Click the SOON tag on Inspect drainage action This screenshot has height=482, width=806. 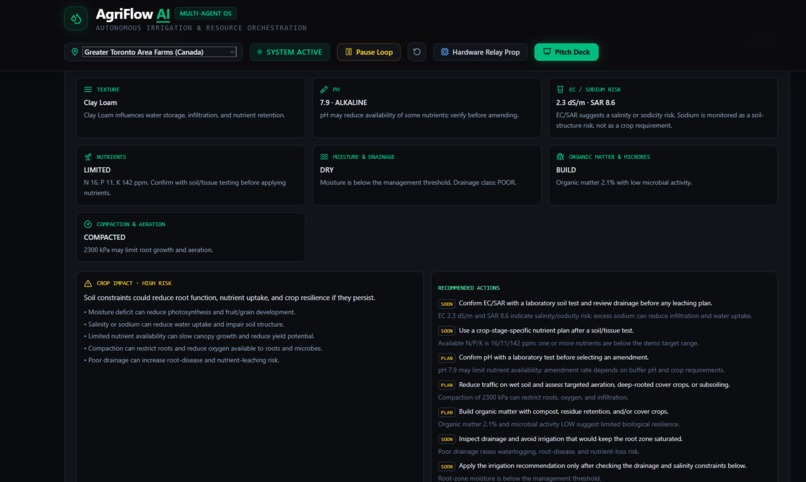pos(446,439)
